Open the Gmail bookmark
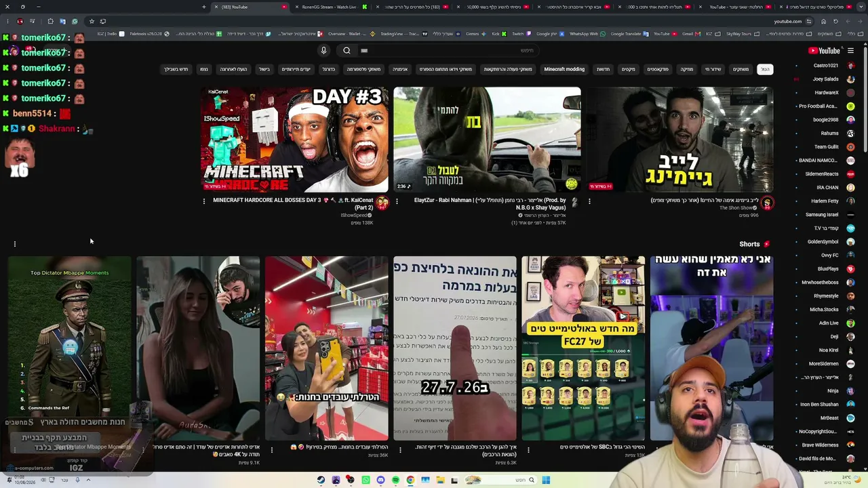 [690, 34]
